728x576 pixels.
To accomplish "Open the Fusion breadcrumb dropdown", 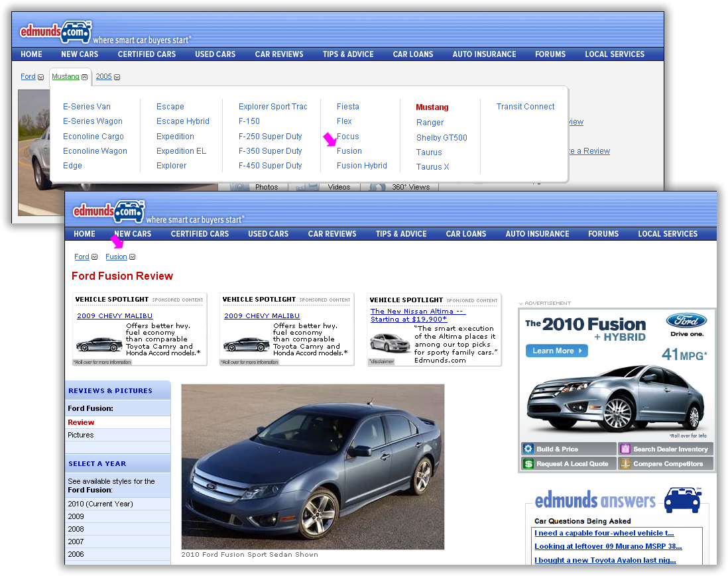I will coord(133,257).
